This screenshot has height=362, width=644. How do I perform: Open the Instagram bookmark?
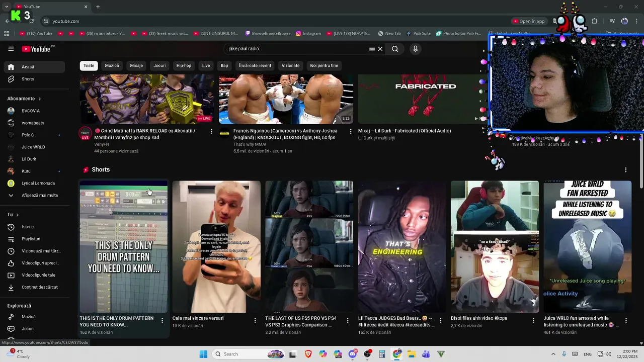coord(308,34)
